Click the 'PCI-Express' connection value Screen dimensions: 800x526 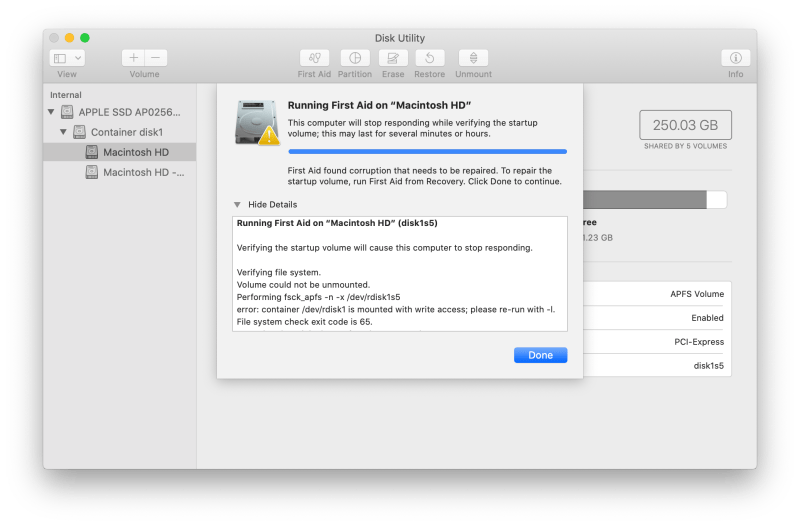coord(699,342)
